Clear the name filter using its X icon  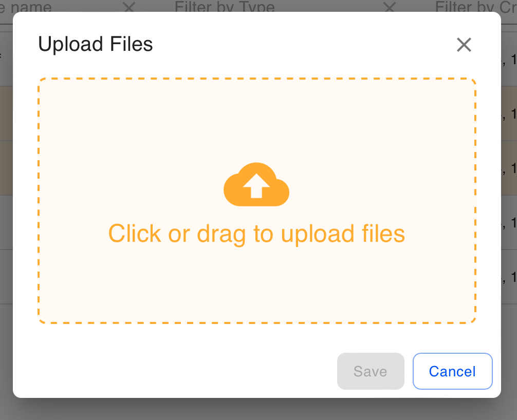tap(128, 7)
